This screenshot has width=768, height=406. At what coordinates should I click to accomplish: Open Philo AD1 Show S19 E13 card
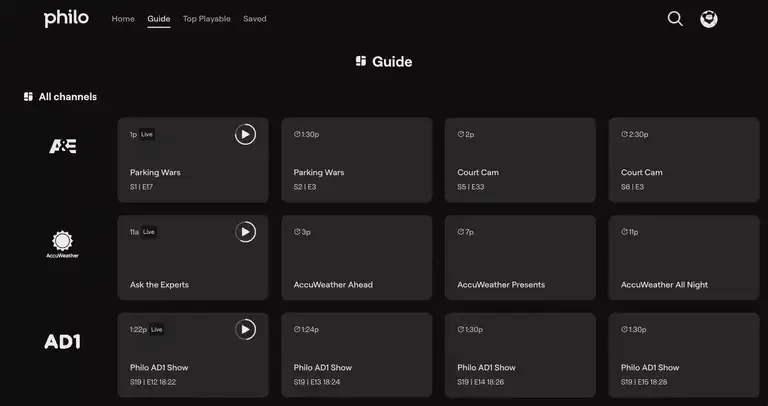click(357, 355)
